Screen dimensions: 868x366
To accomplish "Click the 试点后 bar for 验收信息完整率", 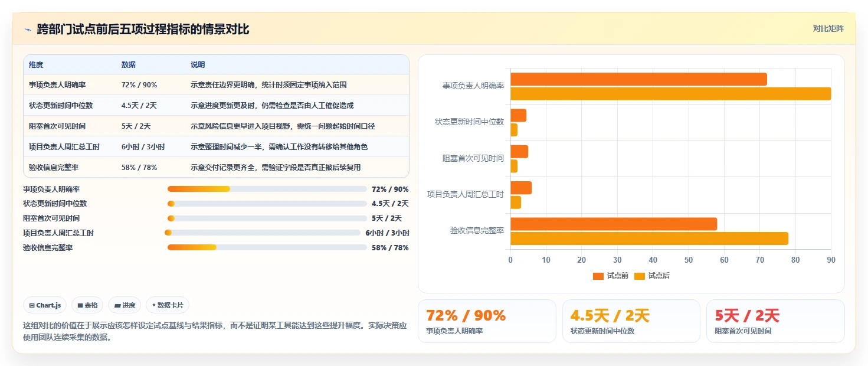I will (x=649, y=238).
